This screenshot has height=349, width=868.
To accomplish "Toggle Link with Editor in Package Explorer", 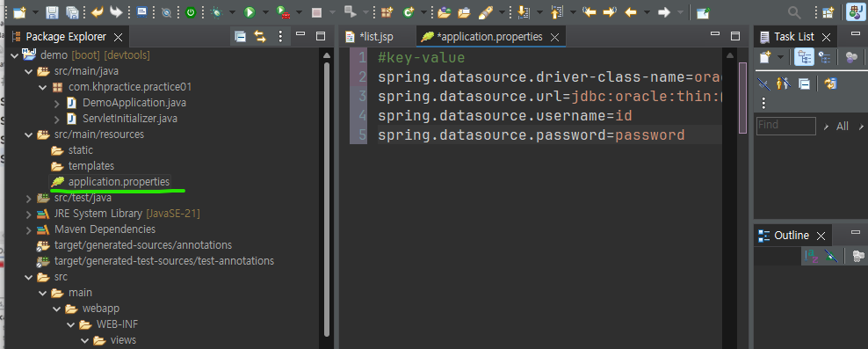I will click(260, 37).
